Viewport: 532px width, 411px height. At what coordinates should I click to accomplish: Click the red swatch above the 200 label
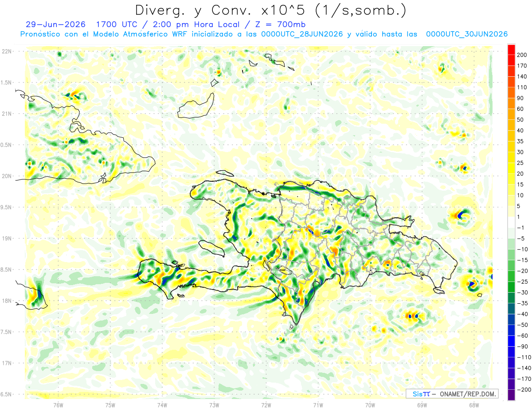pyautogui.click(x=512, y=49)
